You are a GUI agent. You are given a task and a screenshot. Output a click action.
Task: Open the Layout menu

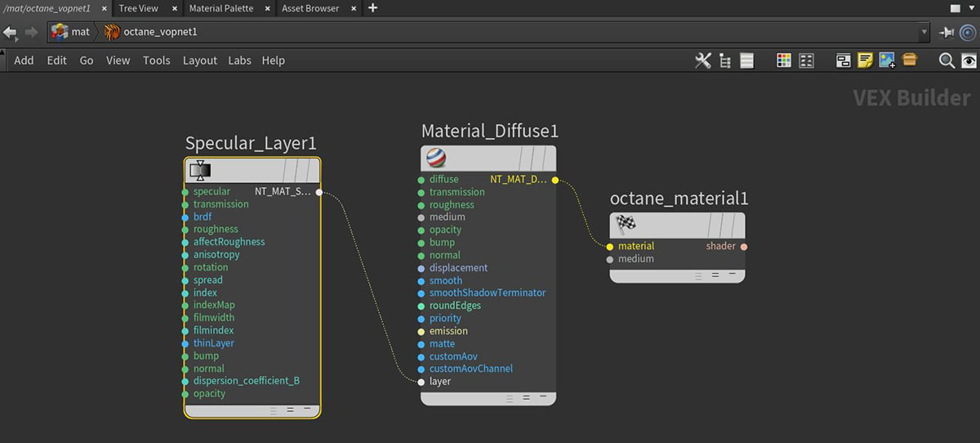pos(199,60)
